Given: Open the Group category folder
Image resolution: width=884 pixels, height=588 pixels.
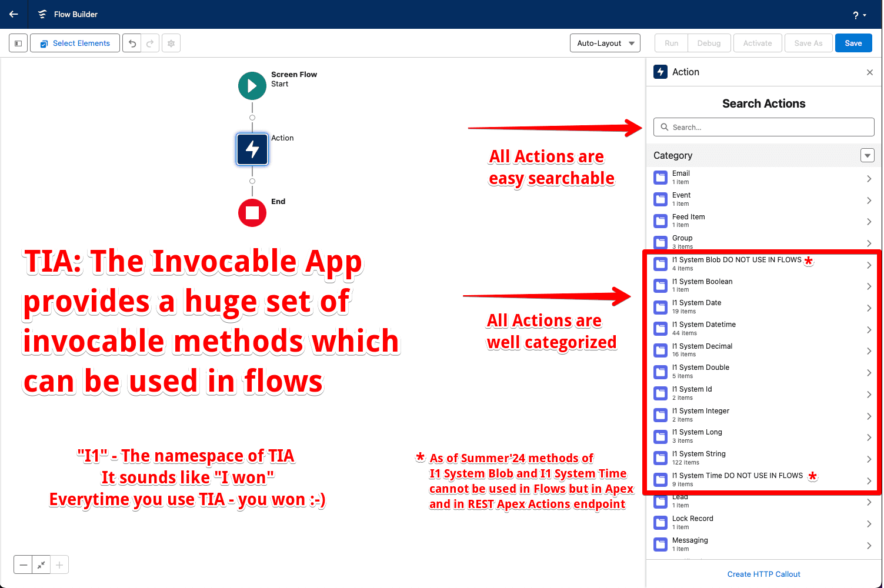Looking at the screenshot, I should pyautogui.click(x=661, y=242).
